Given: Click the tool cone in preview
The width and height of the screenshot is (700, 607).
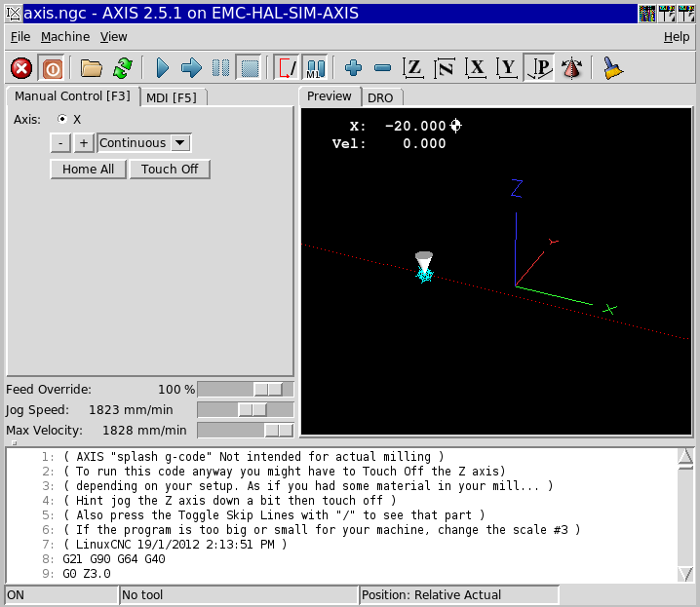Looking at the screenshot, I should click(x=424, y=263).
